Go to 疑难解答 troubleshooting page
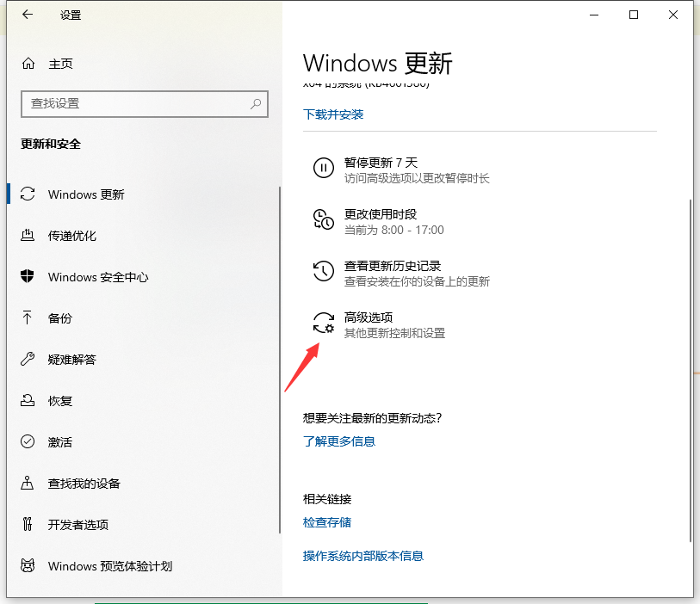700x604 pixels. (x=71, y=360)
